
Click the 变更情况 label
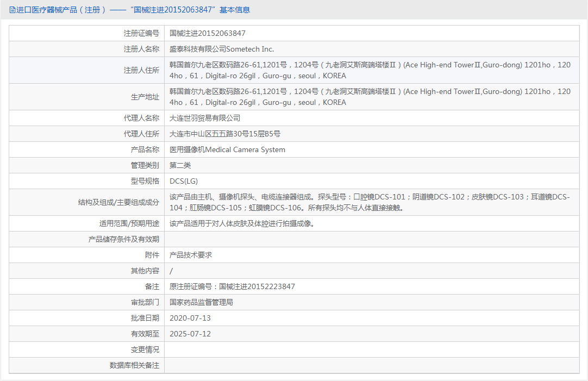point(145,349)
